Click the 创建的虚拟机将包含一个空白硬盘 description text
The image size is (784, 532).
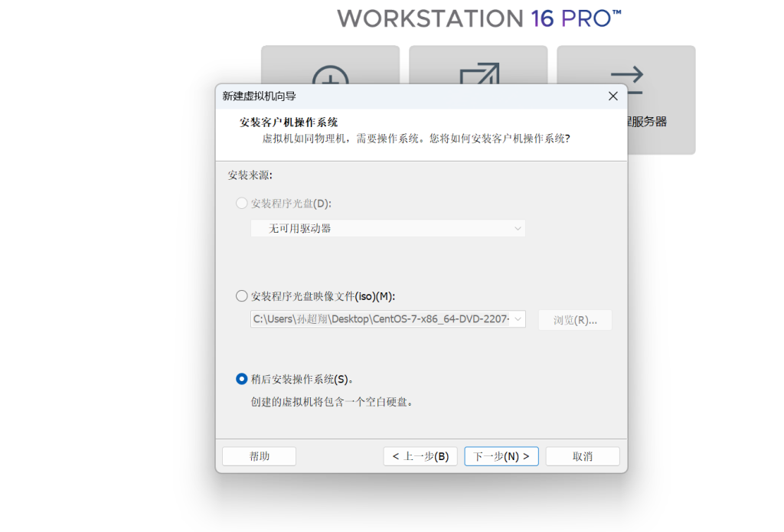(332, 402)
